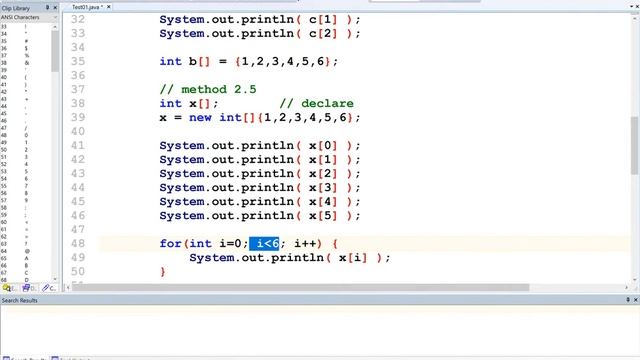640x360 pixels.
Task: Select clip entry 36 dollar sign
Action: click(27, 48)
